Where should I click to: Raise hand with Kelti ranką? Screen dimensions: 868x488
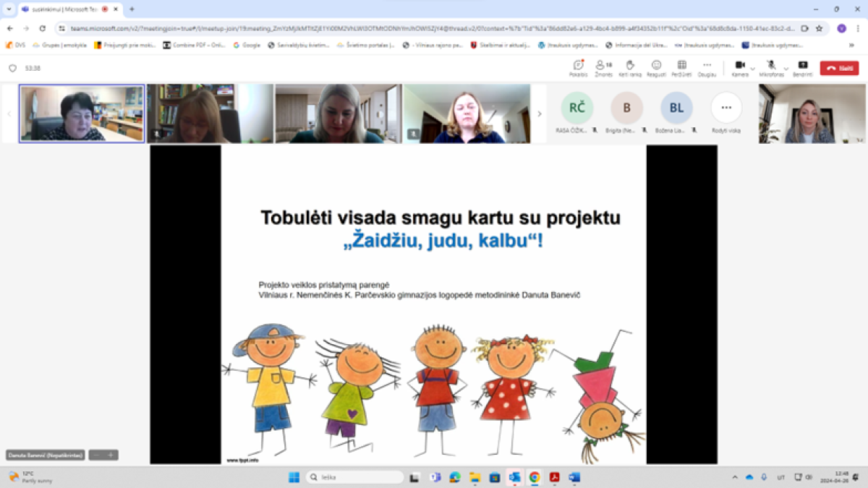(629, 66)
